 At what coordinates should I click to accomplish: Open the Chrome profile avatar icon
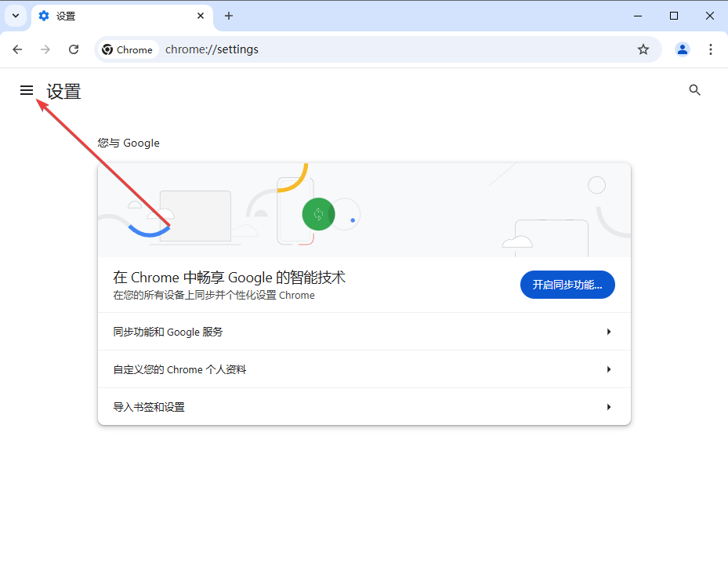tap(682, 49)
